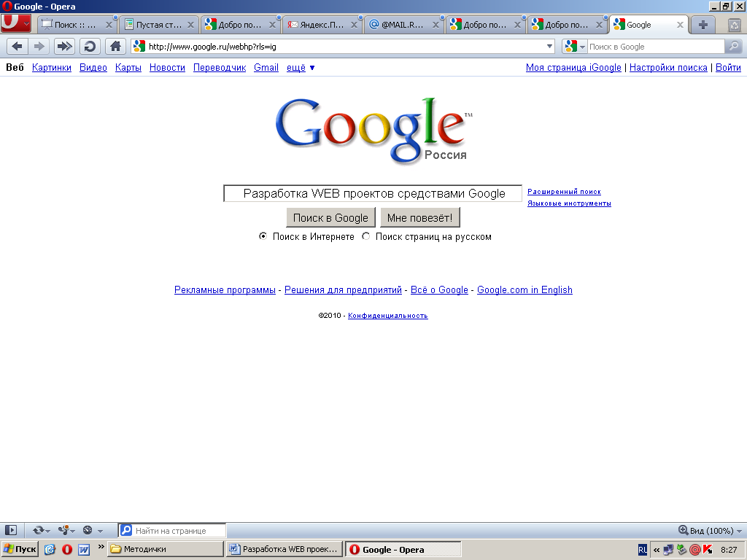Expand the ещё menu arrow
Viewport: 747px width, 560px height.
pyautogui.click(x=312, y=68)
